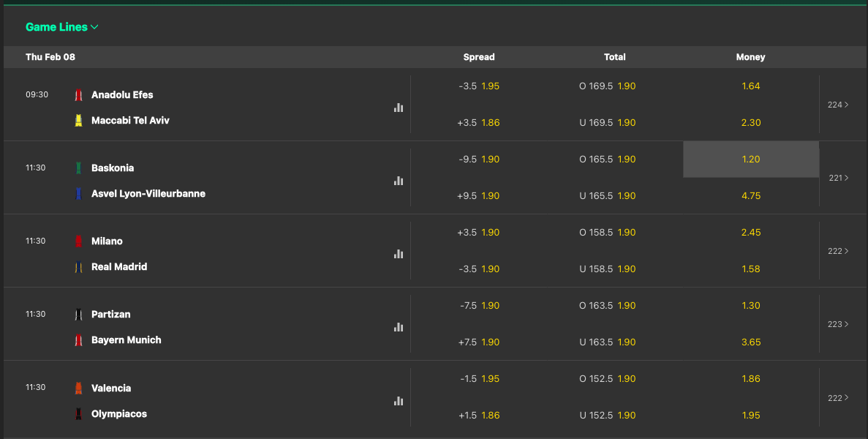Open the Asvel Lyon-Villeurbanne team link
This screenshot has width=868, height=439.
point(148,194)
